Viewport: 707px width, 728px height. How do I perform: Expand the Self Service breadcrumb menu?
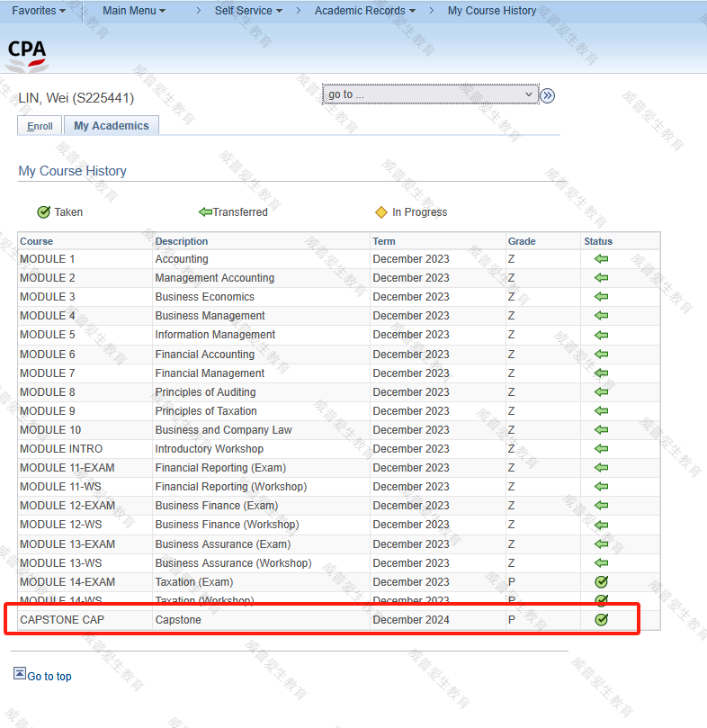[x=248, y=10]
